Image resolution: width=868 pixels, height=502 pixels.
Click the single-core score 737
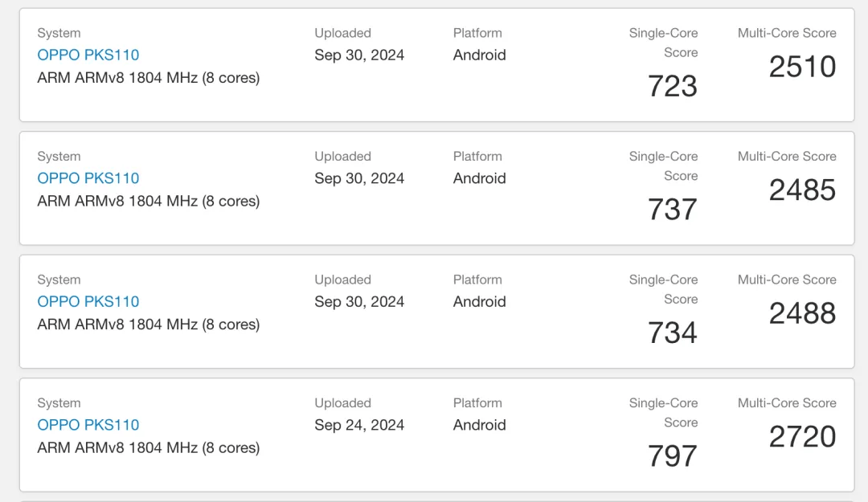[x=673, y=210]
